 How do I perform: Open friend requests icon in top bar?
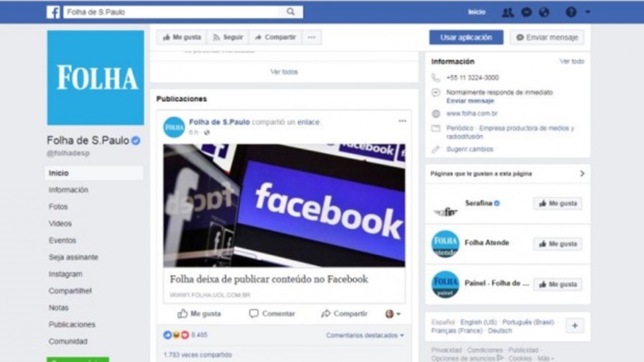pyautogui.click(x=508, y=12)
